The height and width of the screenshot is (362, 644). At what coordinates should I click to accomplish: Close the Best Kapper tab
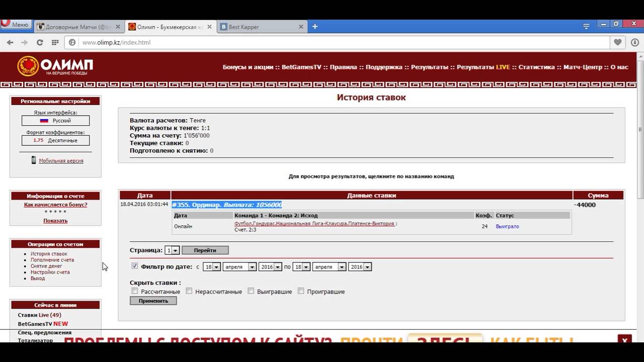click(301, 27)
